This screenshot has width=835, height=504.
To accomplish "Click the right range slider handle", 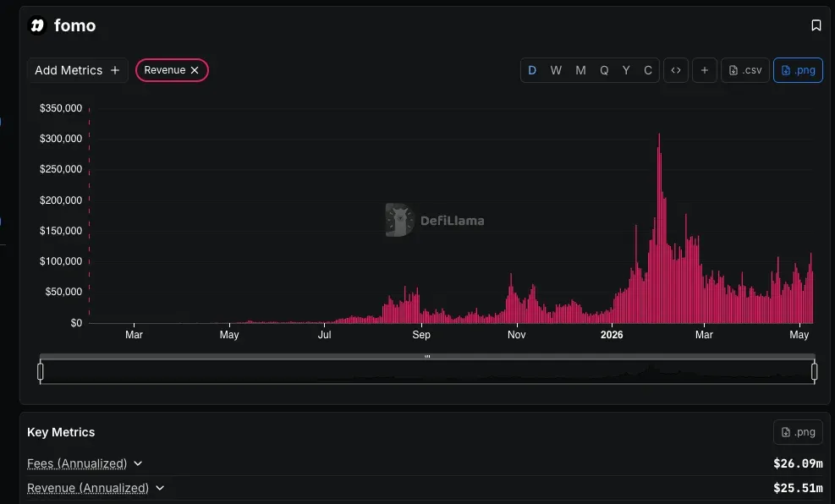I will [x=814, y=371].
